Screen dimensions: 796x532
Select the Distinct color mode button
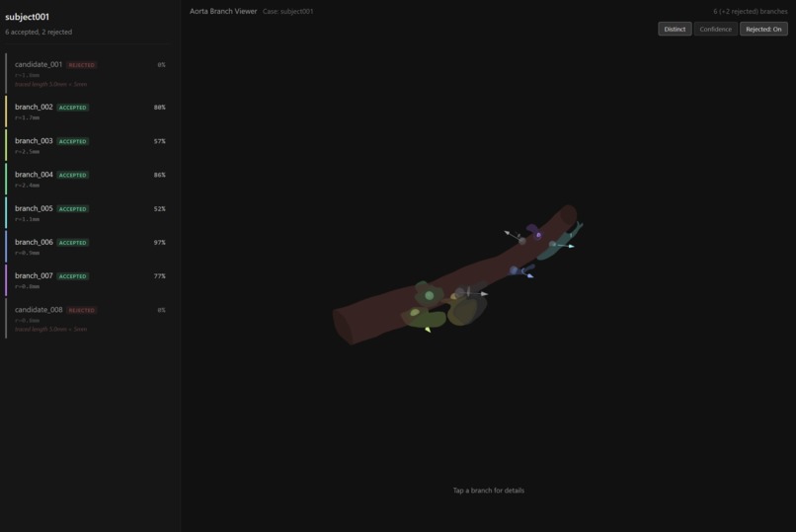pos(675,29)
